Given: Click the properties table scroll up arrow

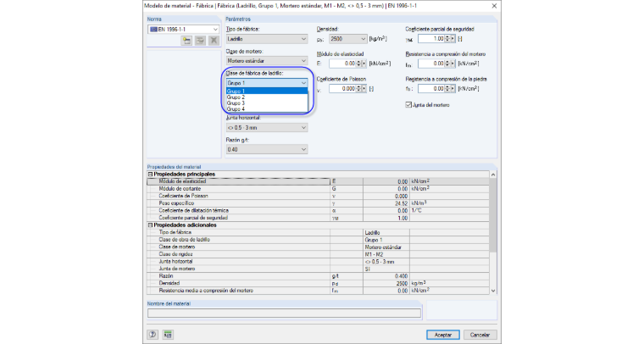Looking at the screenshot, I should 493,175.
